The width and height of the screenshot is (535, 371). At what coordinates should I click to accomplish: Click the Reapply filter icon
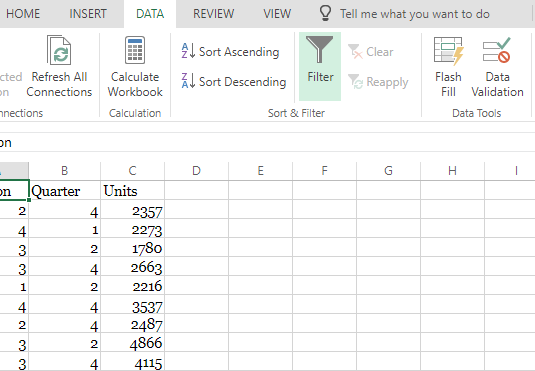355,82
